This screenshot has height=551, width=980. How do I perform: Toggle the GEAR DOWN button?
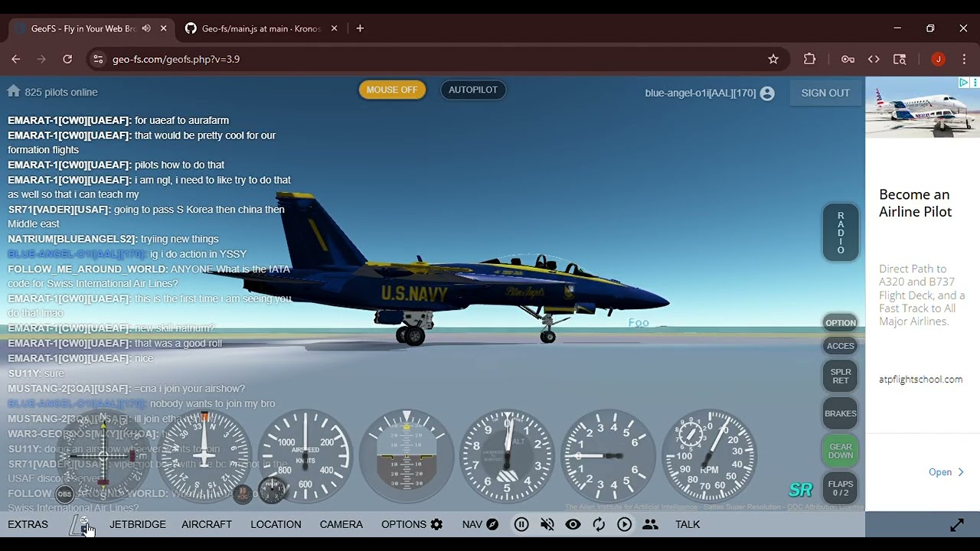(841, 451)
